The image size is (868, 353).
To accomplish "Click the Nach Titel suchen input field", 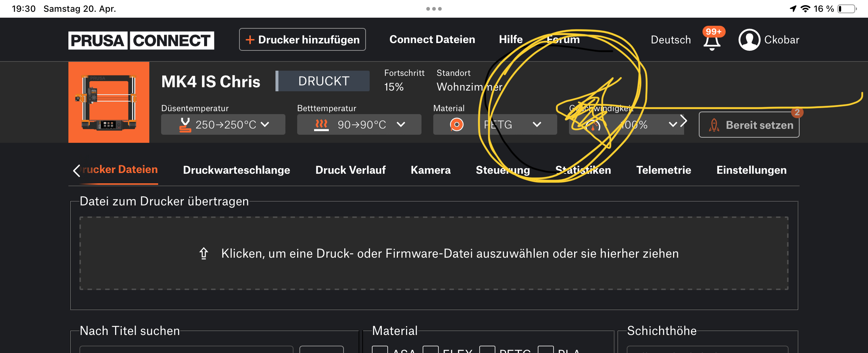I will click(186, 350).
